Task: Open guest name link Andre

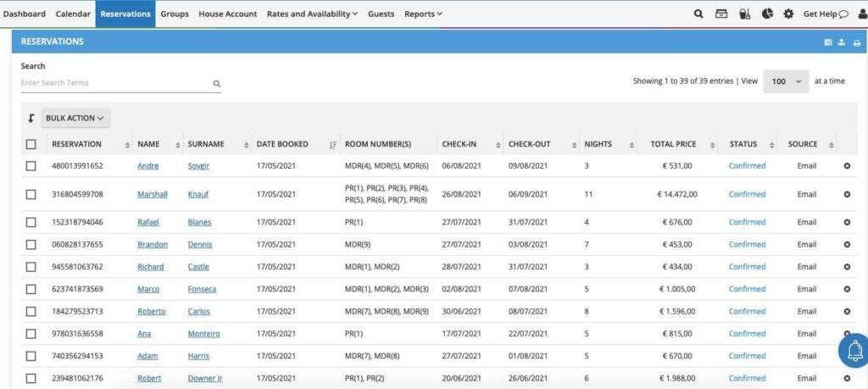Action: (x=147, y=165)
